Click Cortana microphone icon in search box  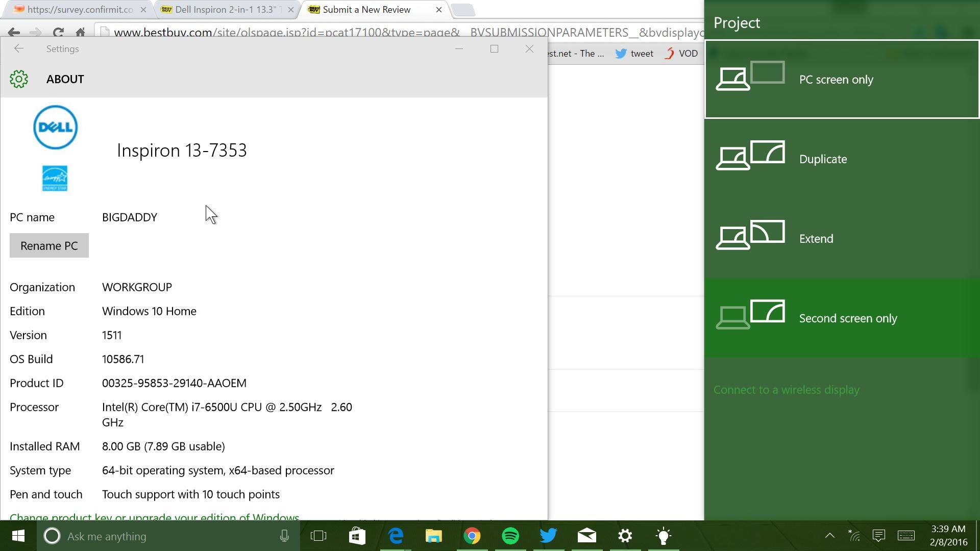[x=284, y=536]
